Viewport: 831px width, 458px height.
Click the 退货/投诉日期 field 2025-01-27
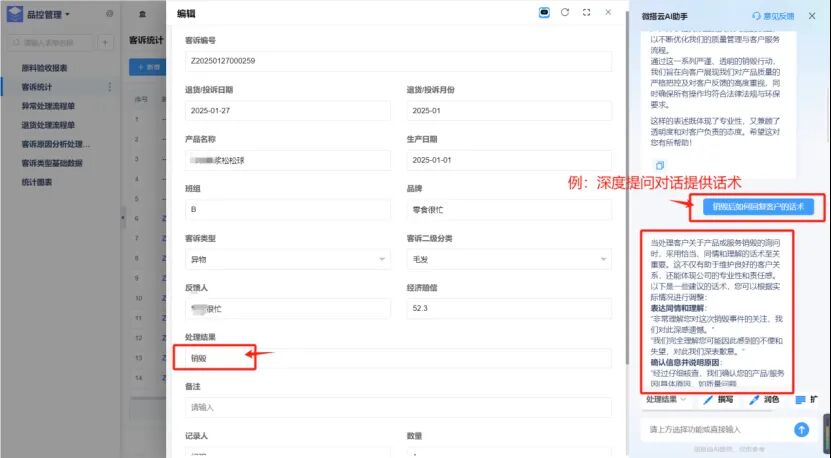point(288,111)
